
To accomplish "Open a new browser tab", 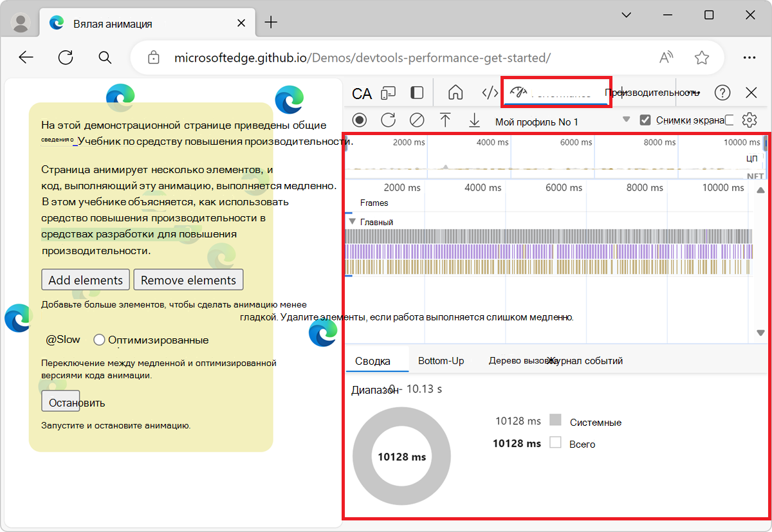I will tap(271, 23).
